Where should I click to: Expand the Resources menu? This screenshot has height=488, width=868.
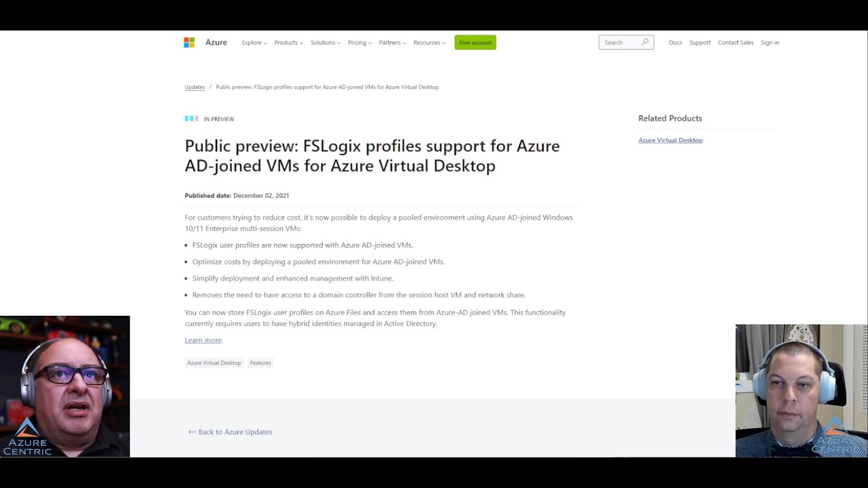[x=429, y=43]
